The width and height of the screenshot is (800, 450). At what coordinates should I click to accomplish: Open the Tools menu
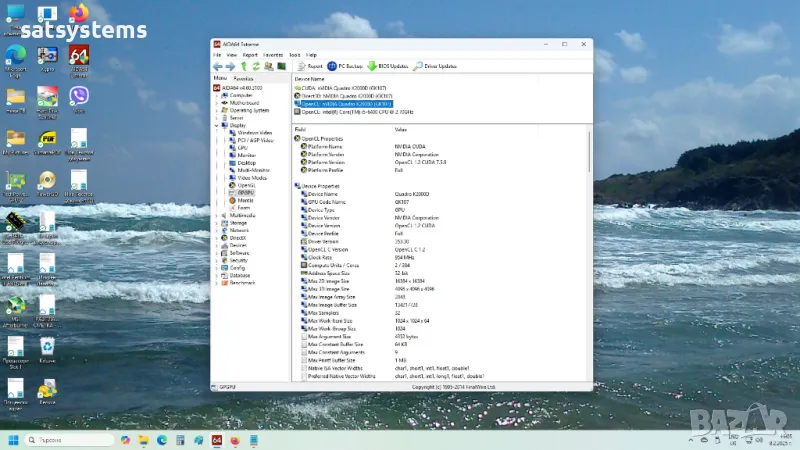(x=294, y=54)
